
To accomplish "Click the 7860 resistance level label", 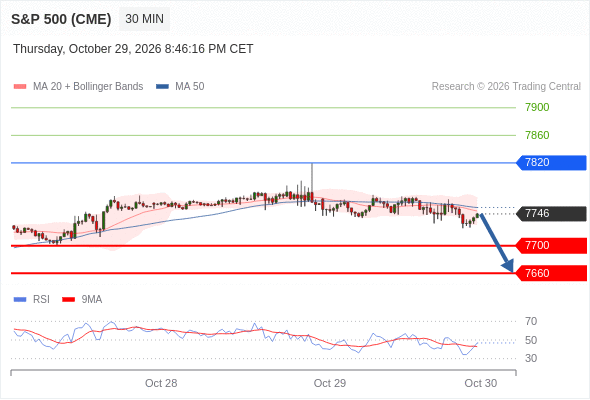I will (537, 135).
